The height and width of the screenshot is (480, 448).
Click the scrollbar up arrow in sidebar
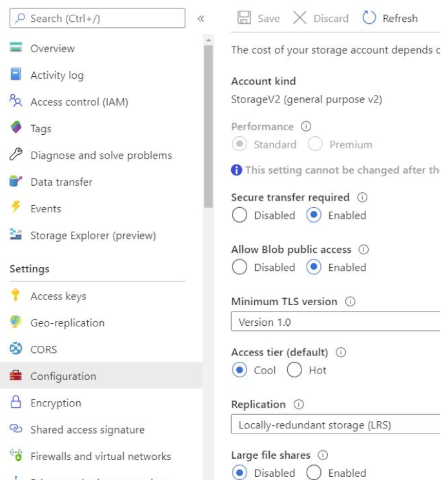coord(209,40)
